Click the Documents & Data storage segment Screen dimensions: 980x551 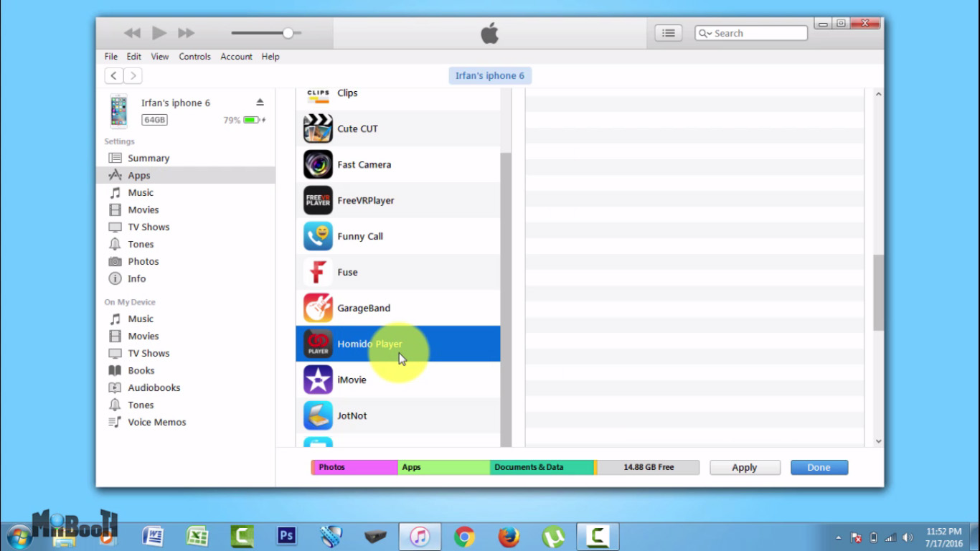542,467
